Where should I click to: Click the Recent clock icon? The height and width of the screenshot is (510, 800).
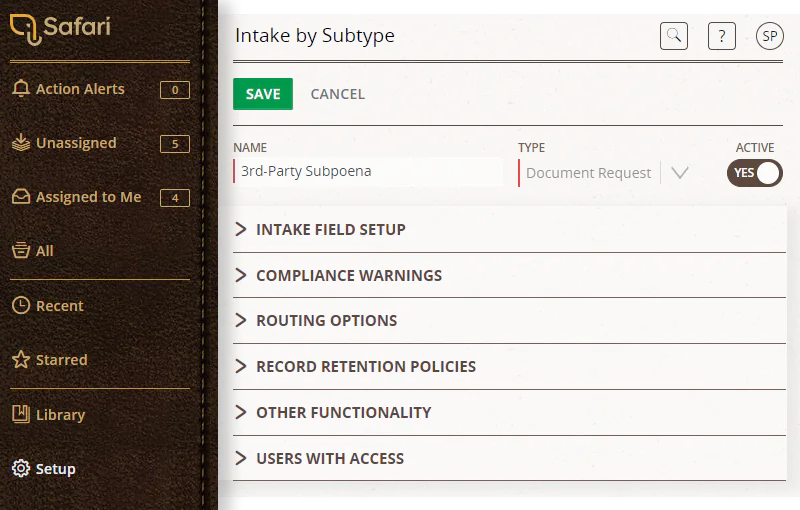click(x=21, y=305)
